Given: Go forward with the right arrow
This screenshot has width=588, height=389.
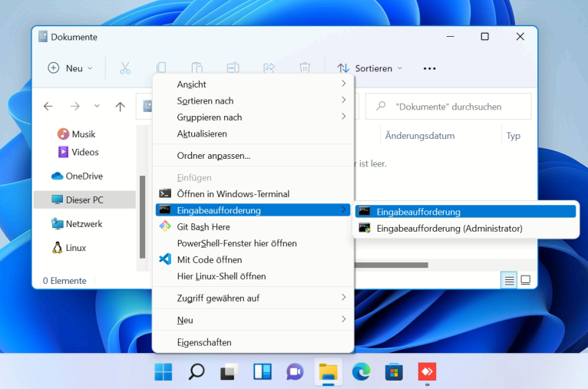Looking at the screenshot, I should coord(75,107).
